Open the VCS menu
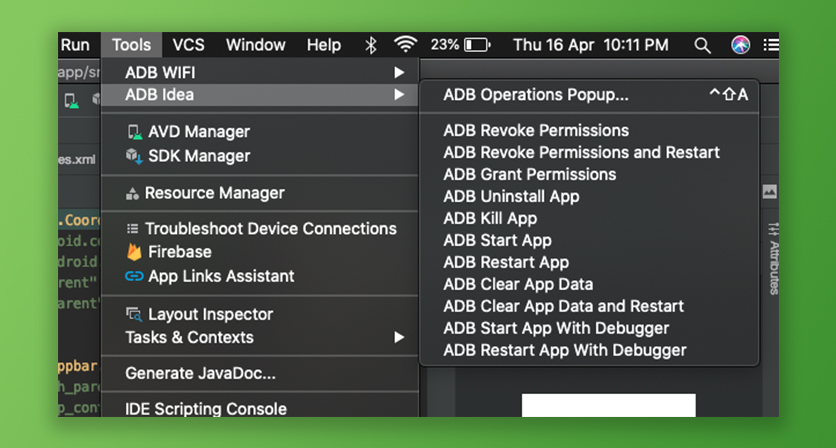The image size is (836, 448). (188, 45)
